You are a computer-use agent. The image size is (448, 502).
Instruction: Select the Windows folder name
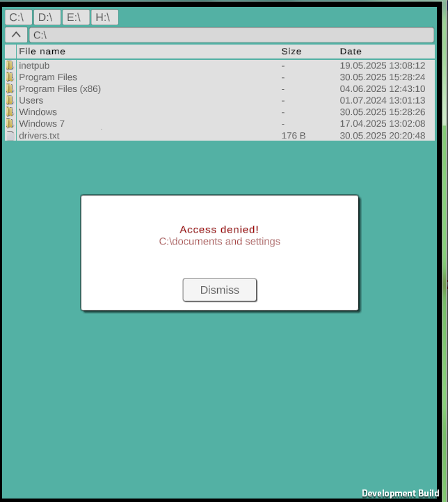38,111
